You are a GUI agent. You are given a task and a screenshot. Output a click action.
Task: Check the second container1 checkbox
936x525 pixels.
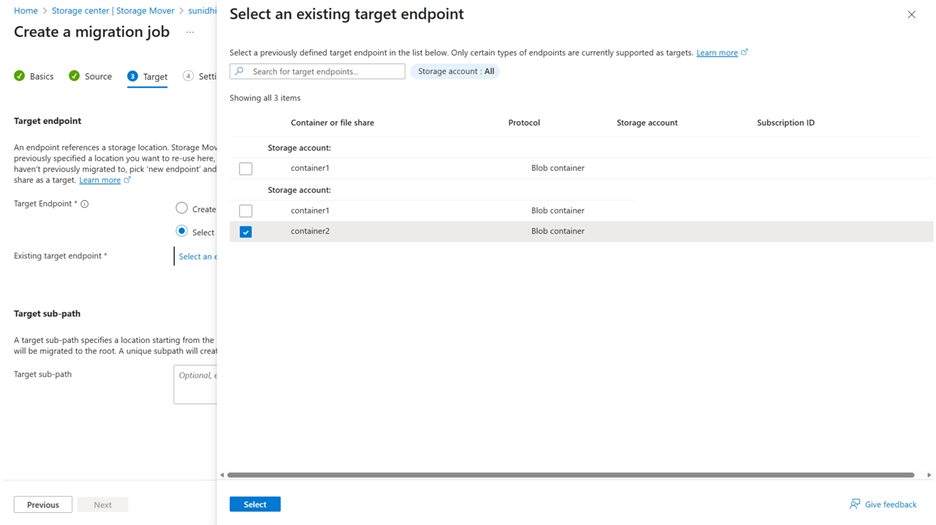[x=246, y=211]
